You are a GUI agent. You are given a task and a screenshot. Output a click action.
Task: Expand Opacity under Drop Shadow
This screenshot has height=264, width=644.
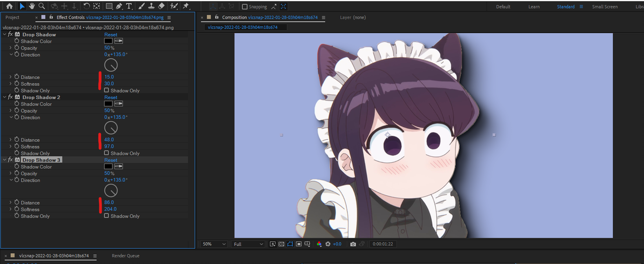click(11, 48)
